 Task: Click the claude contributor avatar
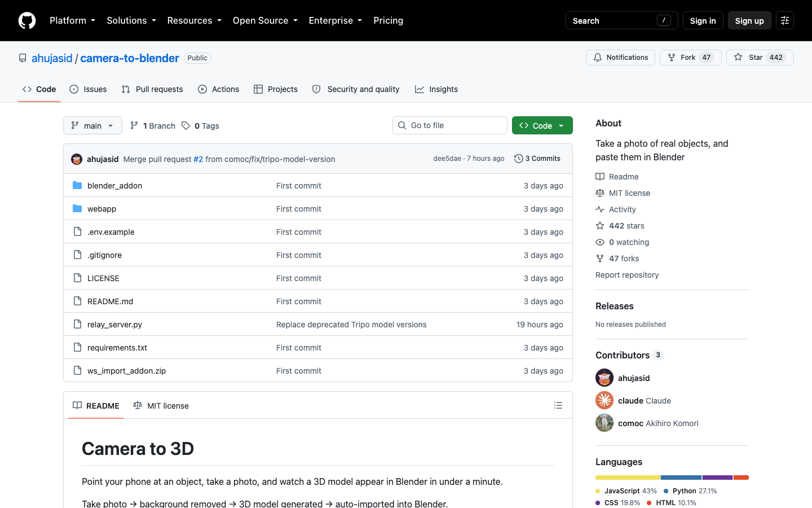pyautogui.click(x=604, y=400)
